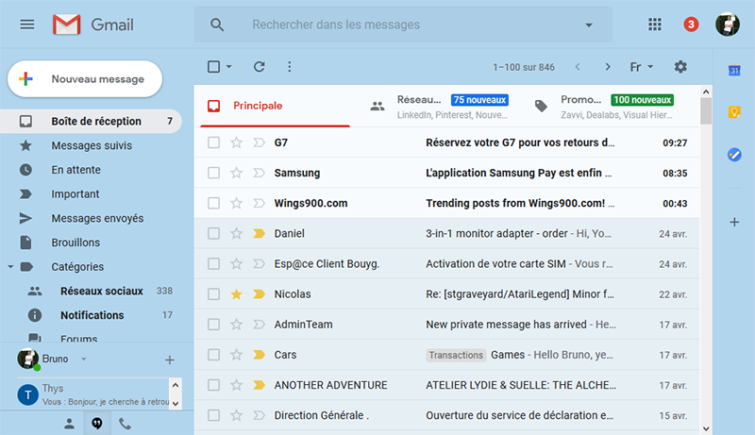Open the Important label
The image size is (755, 435).
91,194
